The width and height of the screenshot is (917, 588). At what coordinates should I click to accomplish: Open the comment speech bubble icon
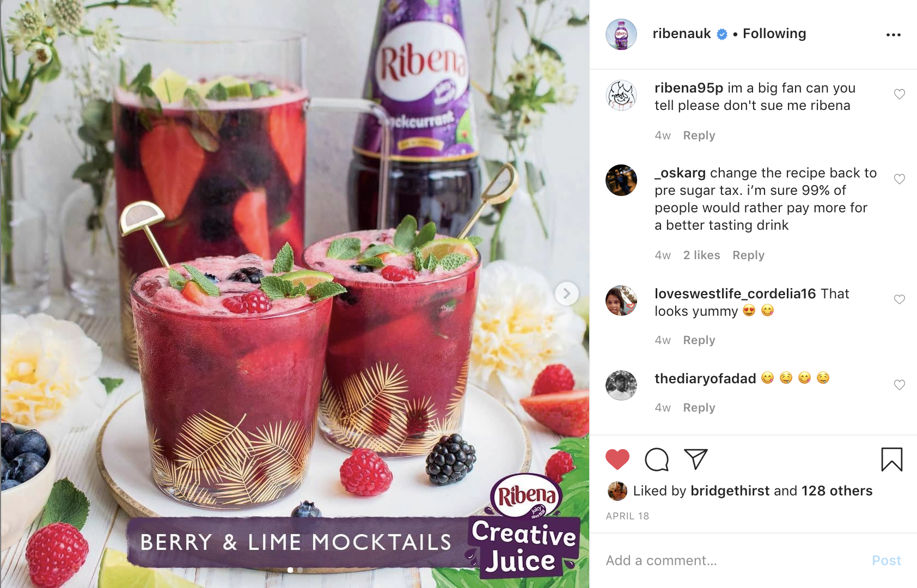(657, 460)
